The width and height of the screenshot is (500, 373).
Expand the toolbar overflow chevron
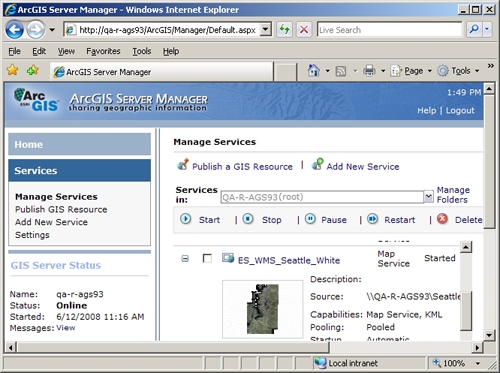click(x=490, y=66)
